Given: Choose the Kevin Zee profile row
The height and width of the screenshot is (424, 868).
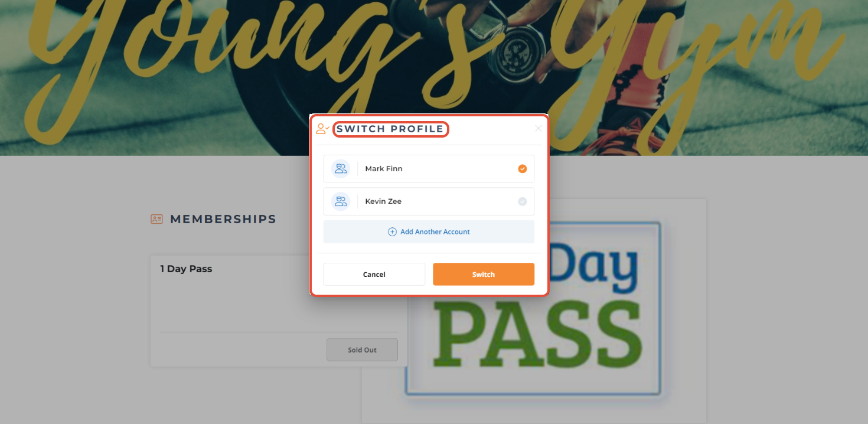Looking at the screenshot, I should (x=429, y=201).
